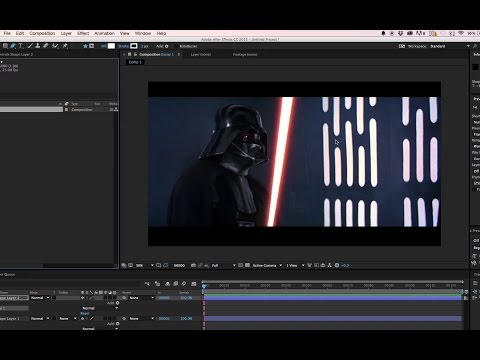
Task: Click the Reset link in timeline
Action: [85, 313]
